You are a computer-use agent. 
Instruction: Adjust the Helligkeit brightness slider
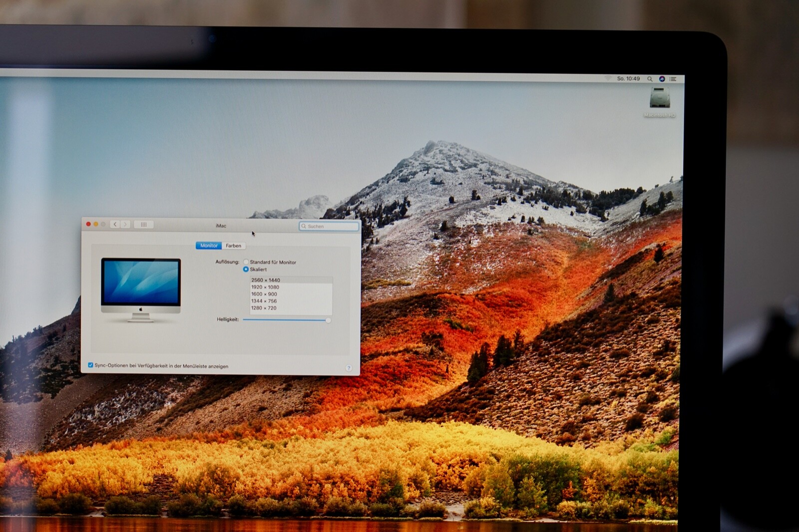(287, 320)
